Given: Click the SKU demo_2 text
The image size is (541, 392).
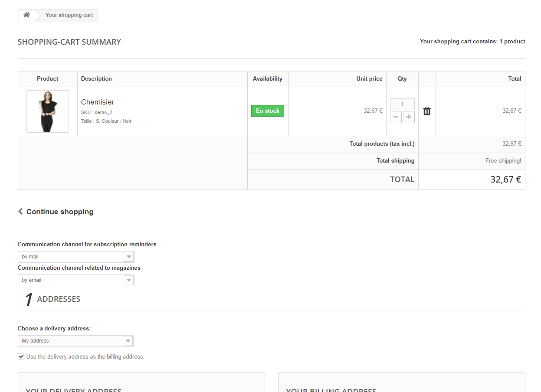Looking at the screenshot, I should [x=96, y=112].
